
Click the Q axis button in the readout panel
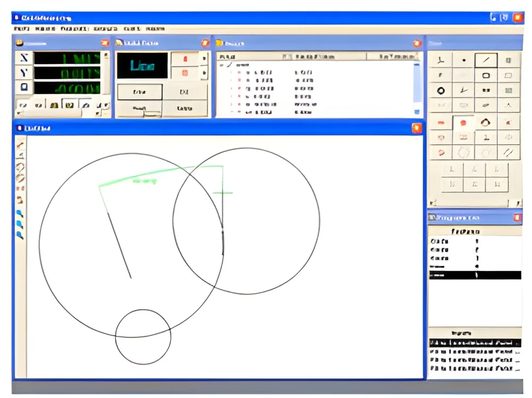point(24,87)
